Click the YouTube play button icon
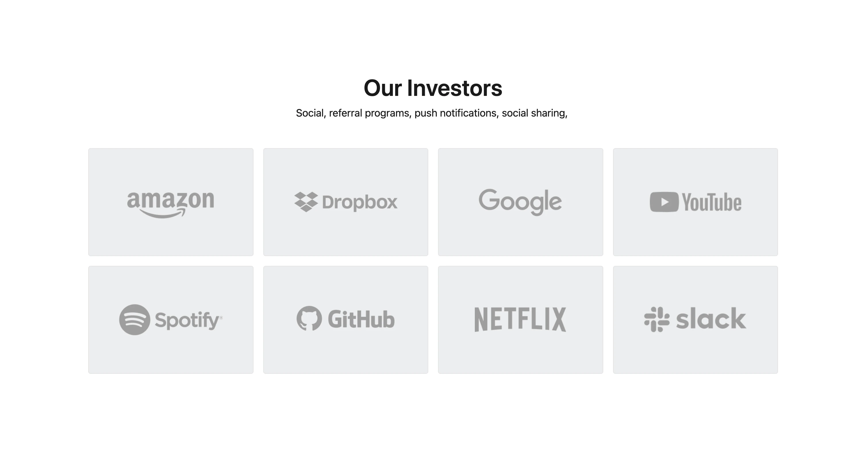Screen dimensions: 868x476 [x=664, y=202]
